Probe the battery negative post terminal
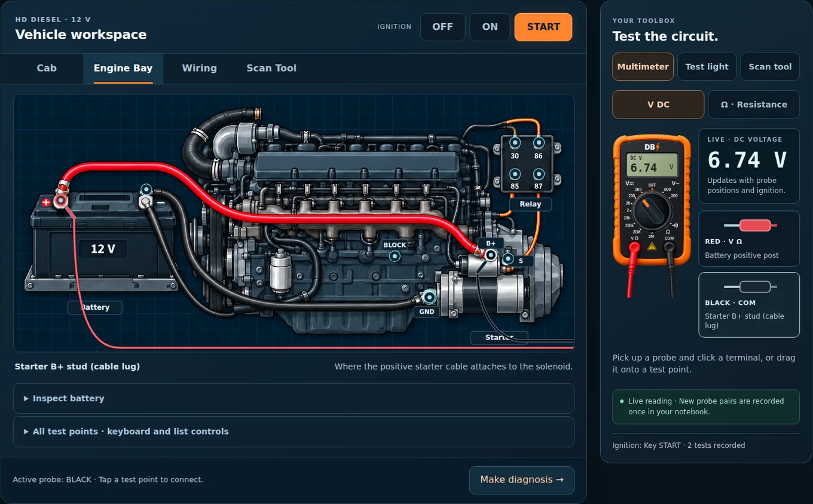Image resolution: width=813 pixels, height=504 pixels. click(146, 190)
